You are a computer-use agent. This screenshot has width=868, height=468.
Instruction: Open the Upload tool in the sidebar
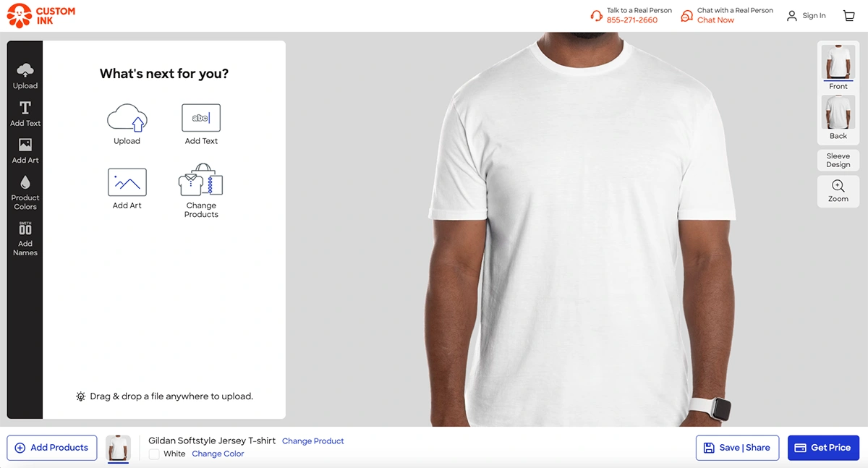pyautogui.click(x=25, y=76)
